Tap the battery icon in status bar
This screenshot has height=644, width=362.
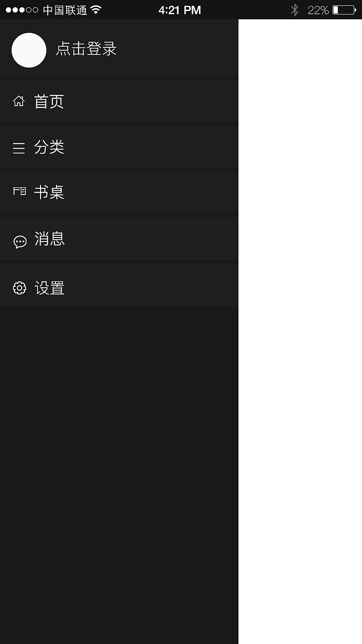click(344, 10)
